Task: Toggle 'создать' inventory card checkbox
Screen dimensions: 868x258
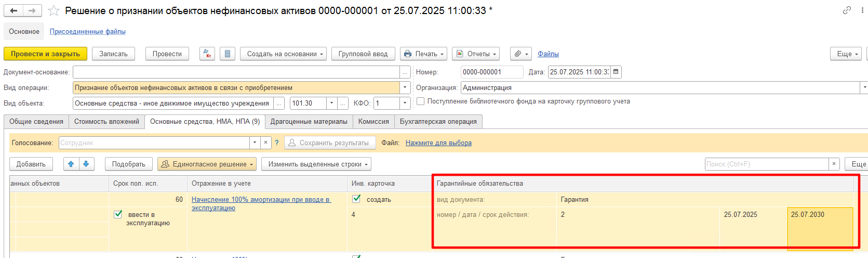Action: 356,199
